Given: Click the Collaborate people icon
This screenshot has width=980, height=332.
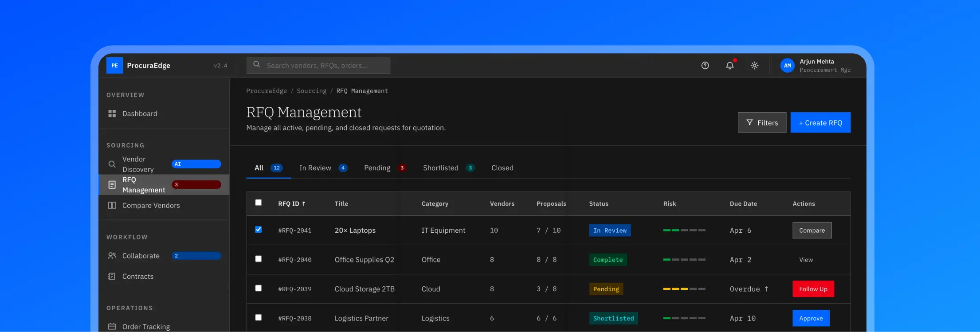Looking at the screenshot, I should point(112,256).
